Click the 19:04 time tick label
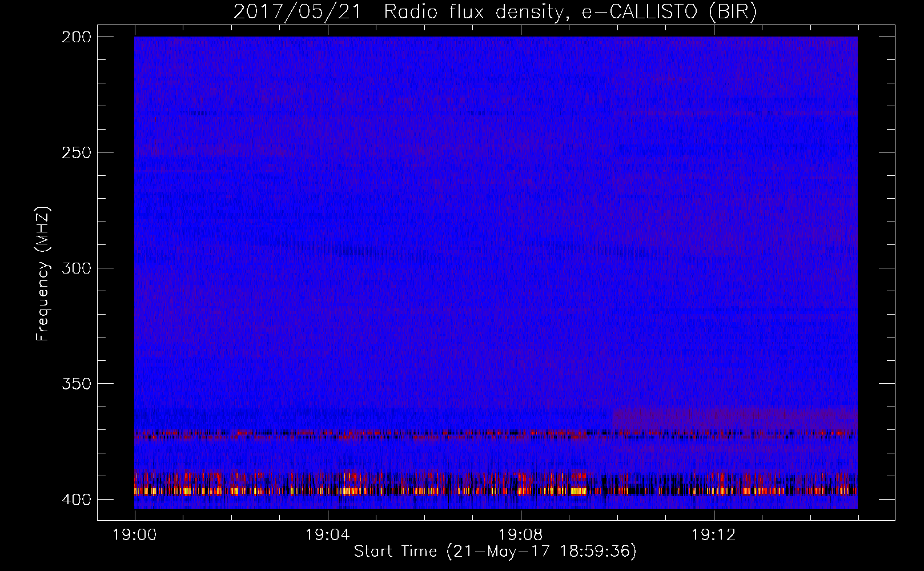 pos(328,535)
